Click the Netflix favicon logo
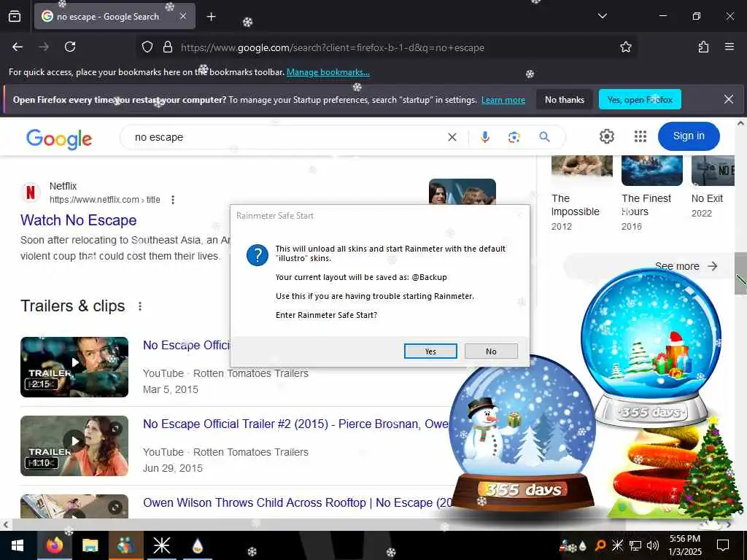747x560 pixels. [31, 192]
